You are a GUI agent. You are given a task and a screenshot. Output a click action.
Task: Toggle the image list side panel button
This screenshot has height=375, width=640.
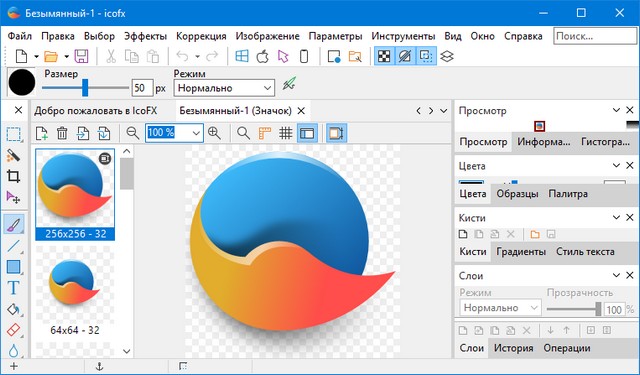point(307,133)
